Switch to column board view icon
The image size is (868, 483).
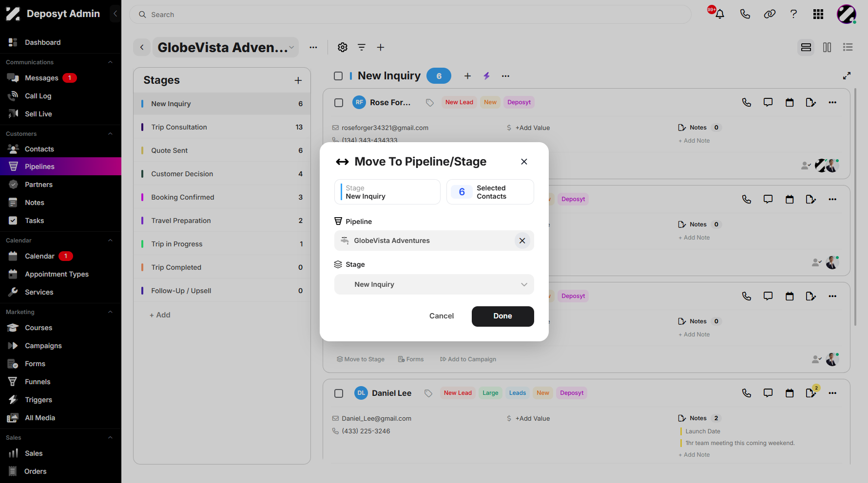(827, 47)
